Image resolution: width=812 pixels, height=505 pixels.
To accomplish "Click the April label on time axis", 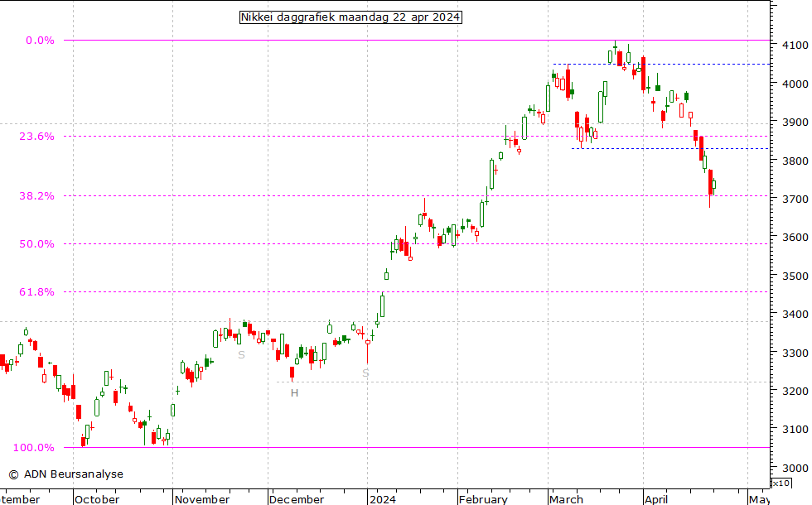I will click(x=656, y=499).
